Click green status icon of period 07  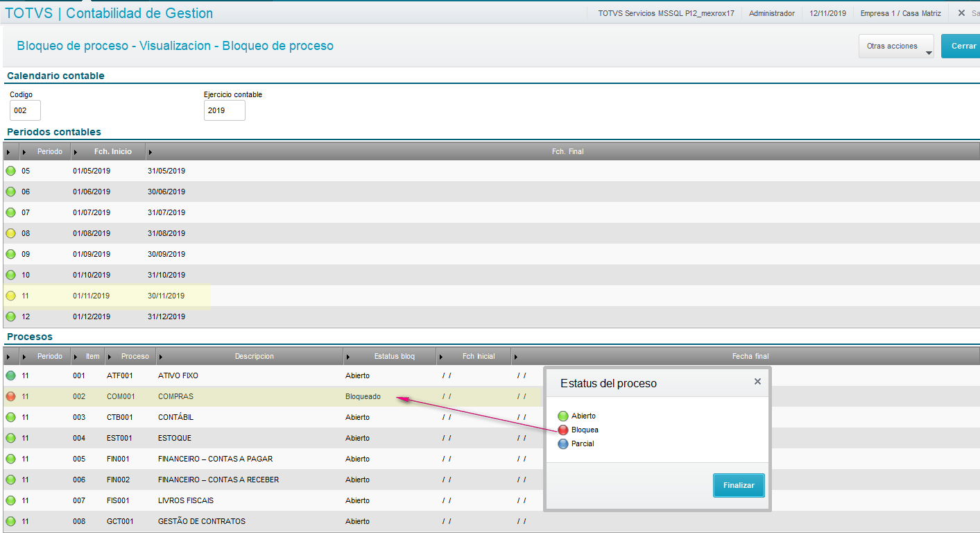point(10,212)
